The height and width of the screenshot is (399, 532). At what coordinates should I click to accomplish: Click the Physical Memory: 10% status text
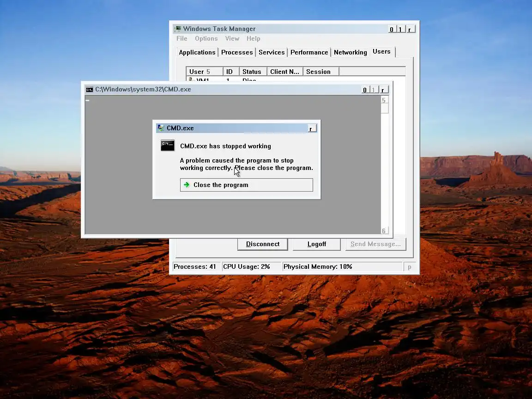pos(318,266)
